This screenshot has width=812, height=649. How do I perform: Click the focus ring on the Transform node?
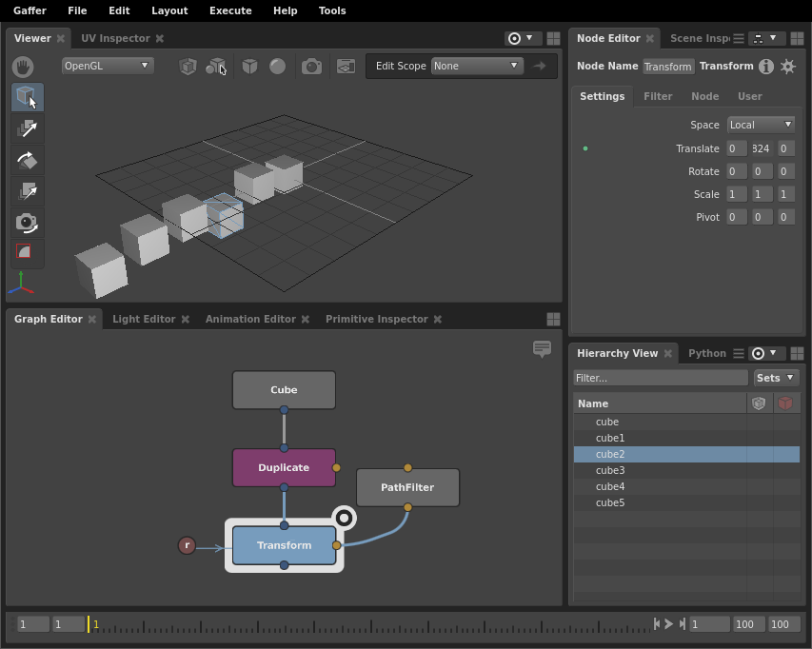[x=345, y=518]
